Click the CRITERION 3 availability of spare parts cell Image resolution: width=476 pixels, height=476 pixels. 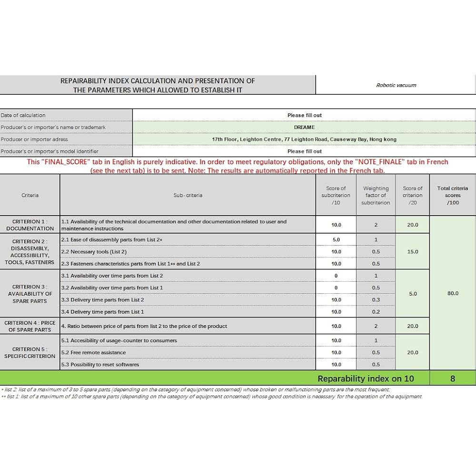30,294
